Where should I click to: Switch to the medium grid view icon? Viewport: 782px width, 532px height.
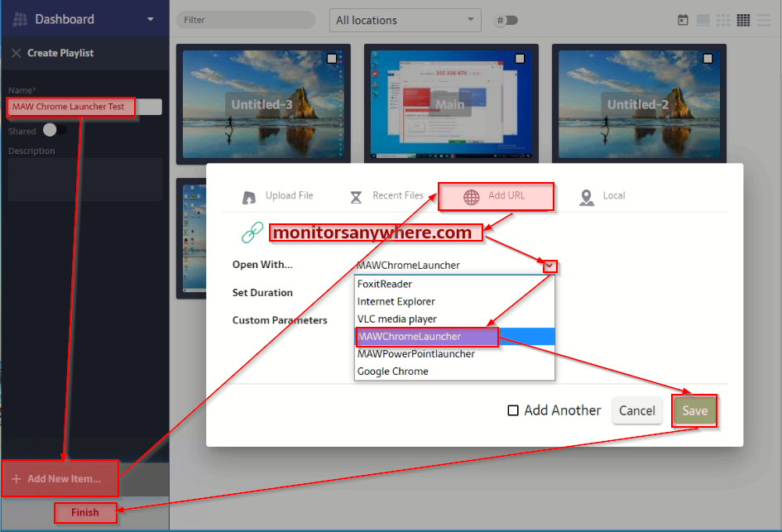pos(723,20)
